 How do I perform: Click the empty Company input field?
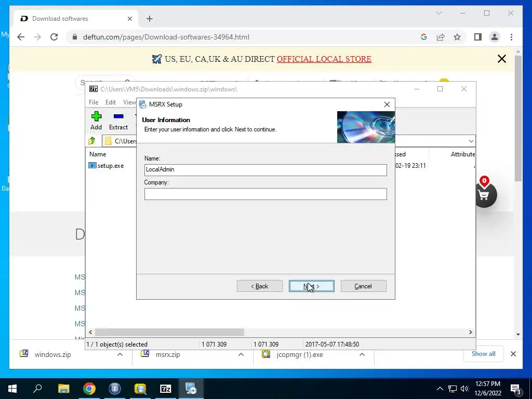pyautogui.click(x=265, y=194)
